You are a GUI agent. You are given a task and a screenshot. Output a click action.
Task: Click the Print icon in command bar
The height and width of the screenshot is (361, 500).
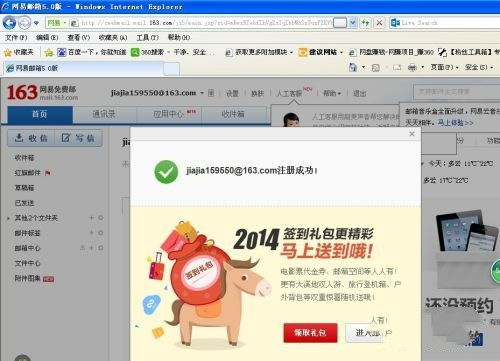412,68
